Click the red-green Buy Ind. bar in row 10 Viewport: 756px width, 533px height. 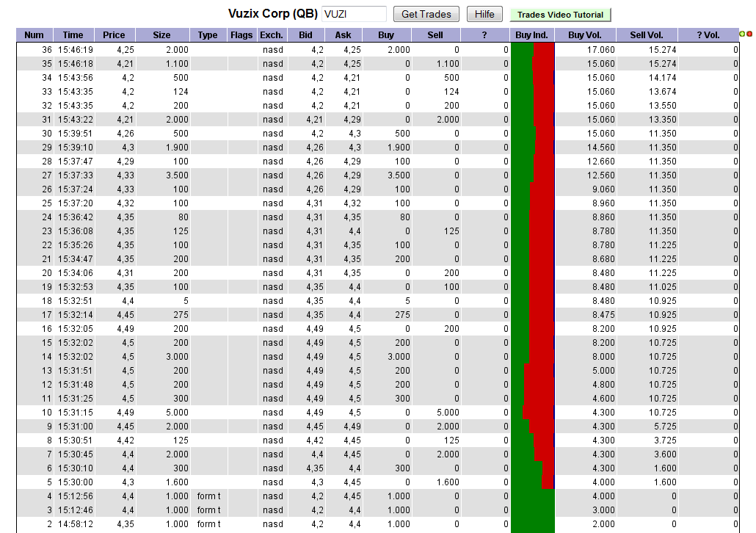tap(533, 413)
